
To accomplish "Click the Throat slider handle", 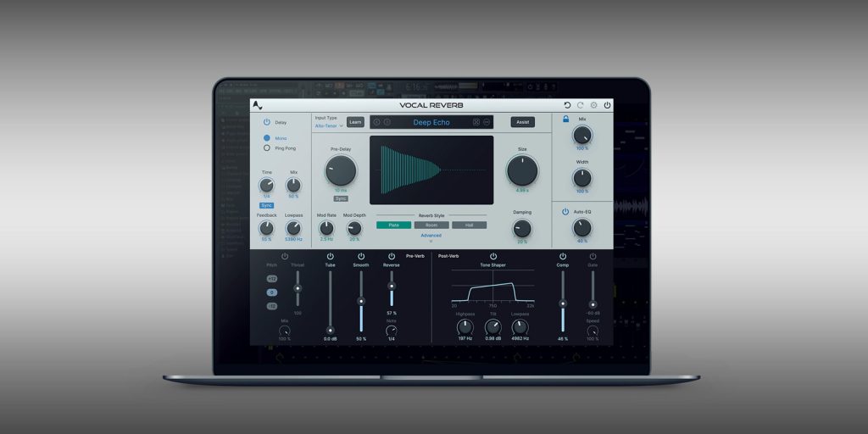I will pos(298,288).
